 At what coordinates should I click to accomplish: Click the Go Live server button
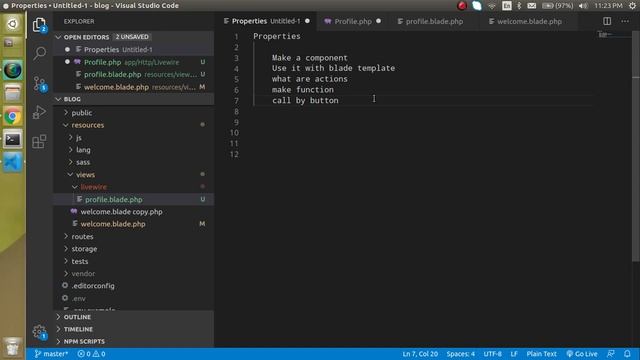[582, 354]
